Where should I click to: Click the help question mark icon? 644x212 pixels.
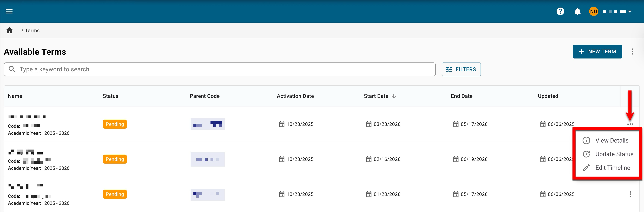point(560,12)
